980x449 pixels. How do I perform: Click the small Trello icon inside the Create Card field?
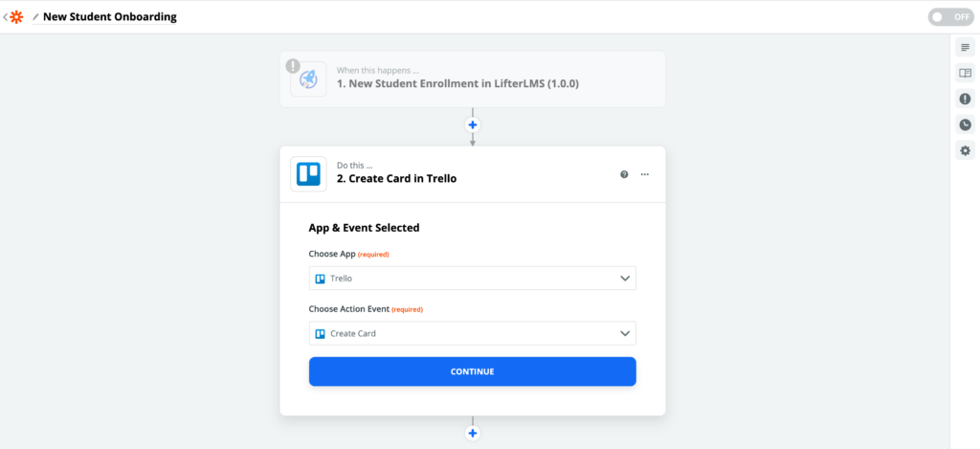[320, 333]
